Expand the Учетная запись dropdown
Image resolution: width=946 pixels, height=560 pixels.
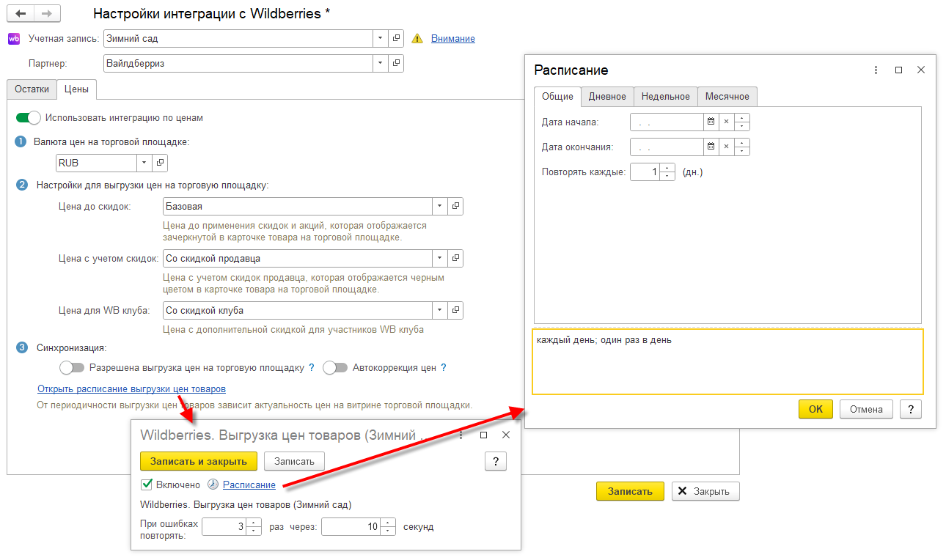point(380,38)
